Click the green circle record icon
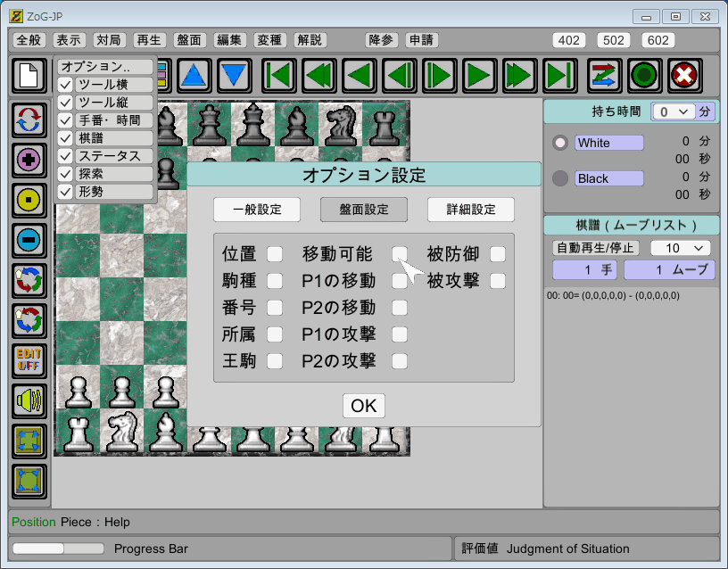The height and width of the screenshot is (569, 728). pos(644,76)
